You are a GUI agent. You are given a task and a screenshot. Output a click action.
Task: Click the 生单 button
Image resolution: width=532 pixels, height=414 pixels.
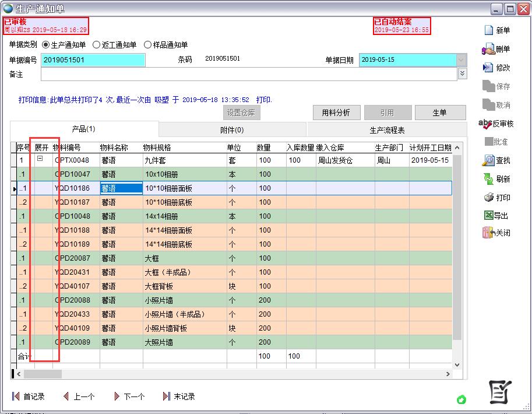tap(439, 113)
